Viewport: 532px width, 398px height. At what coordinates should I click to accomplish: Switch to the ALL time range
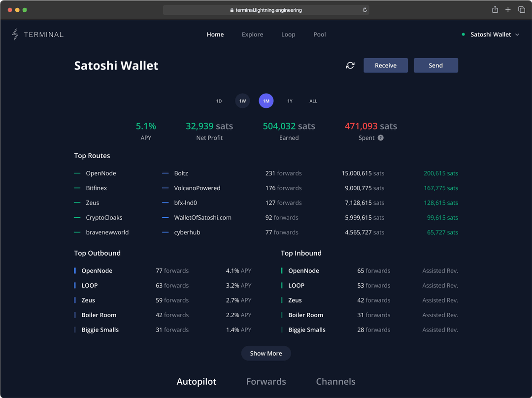pos(313,100)
